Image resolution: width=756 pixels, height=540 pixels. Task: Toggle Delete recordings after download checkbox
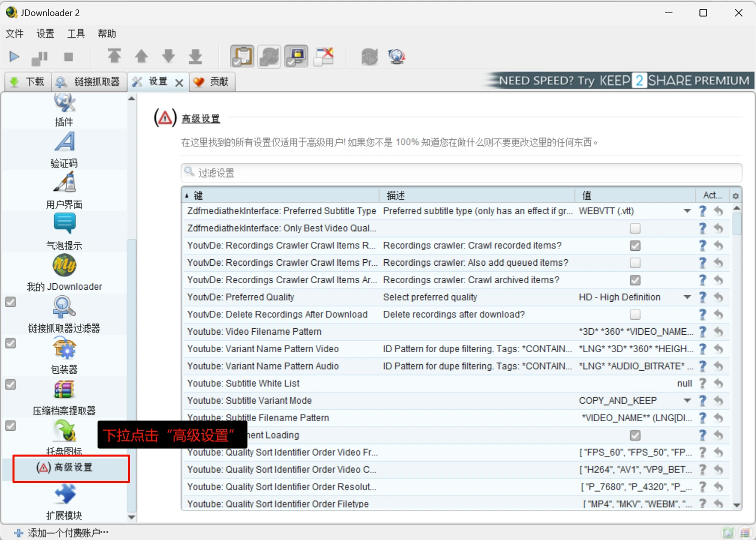tap(635, 315)
